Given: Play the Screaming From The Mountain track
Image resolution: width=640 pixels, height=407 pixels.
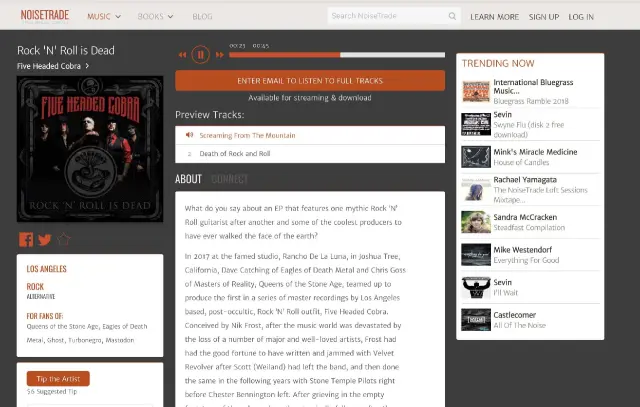Looking at the screenshot, I should (x=310, y=135).
